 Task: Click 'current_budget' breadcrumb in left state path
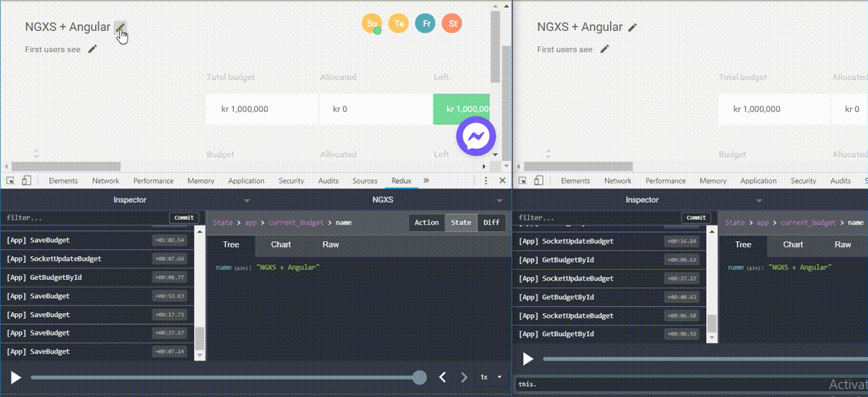[296, 222]
